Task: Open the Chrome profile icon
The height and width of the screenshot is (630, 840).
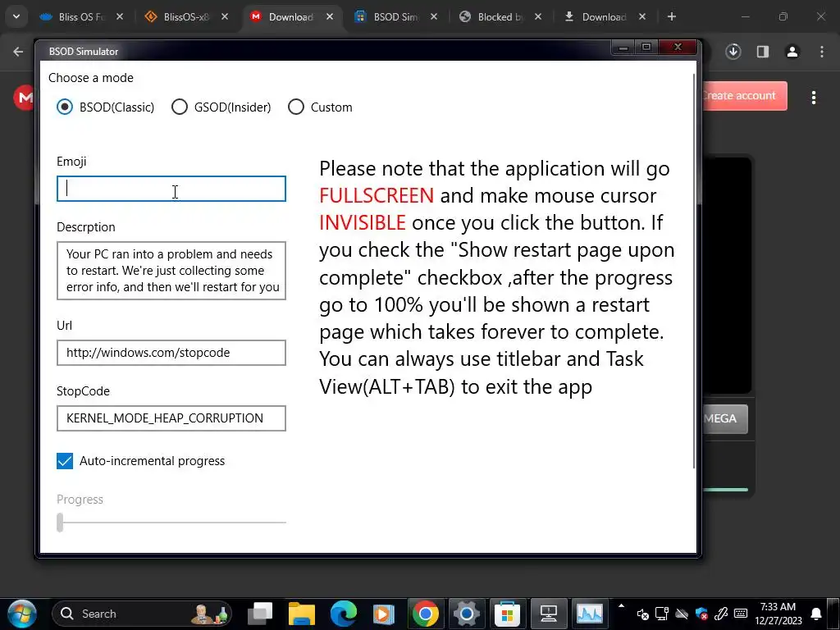Action: [x=792, y=52]
